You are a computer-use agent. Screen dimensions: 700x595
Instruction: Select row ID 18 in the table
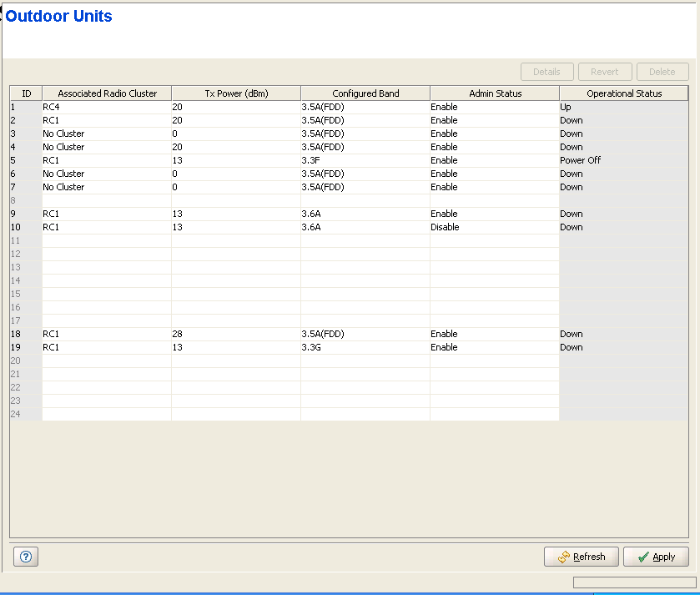(x=26, y=334)
